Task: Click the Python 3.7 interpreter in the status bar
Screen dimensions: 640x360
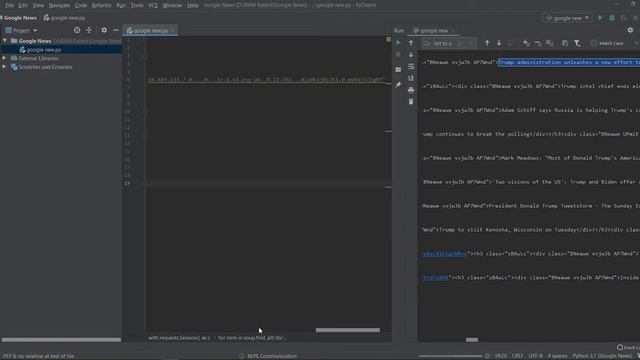Action: (x=602, y=356)
